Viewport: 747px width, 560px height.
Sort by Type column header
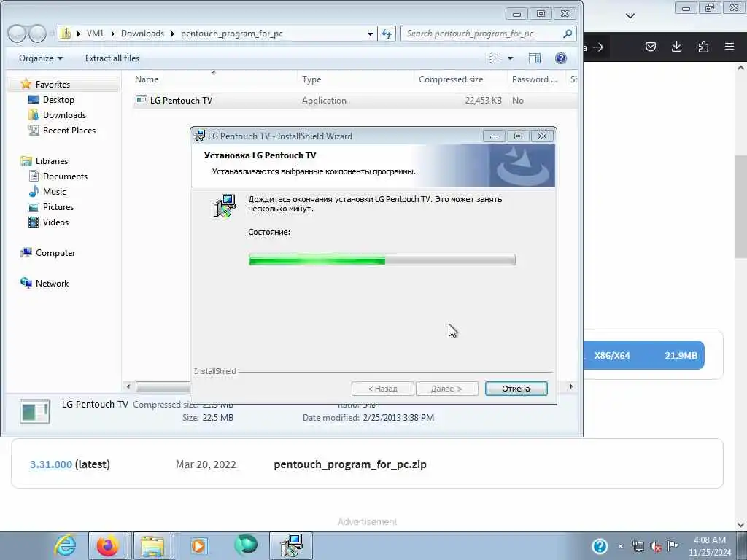point(311,79)
